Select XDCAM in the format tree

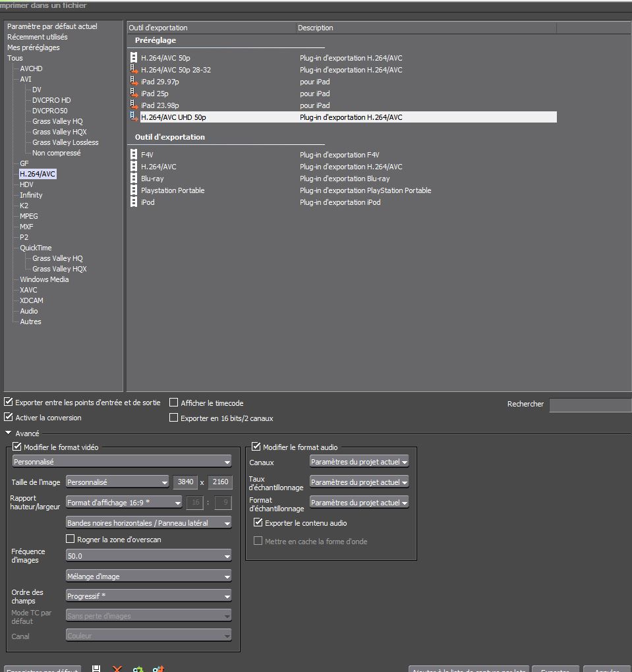tap(31, 300)
